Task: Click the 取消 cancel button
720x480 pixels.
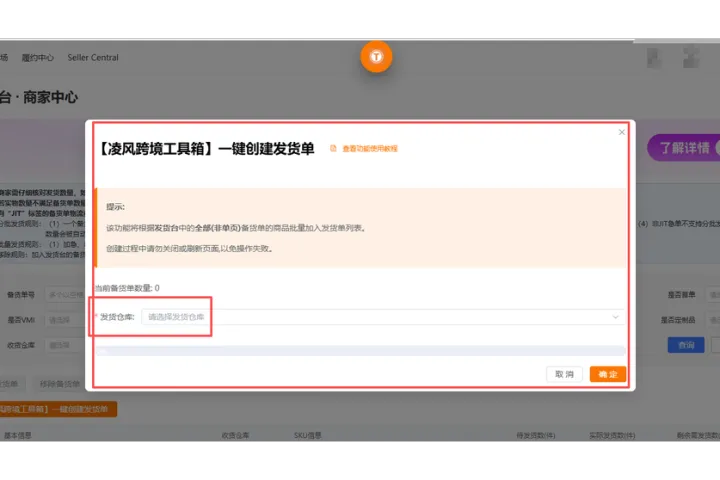Action: (564, 374)
